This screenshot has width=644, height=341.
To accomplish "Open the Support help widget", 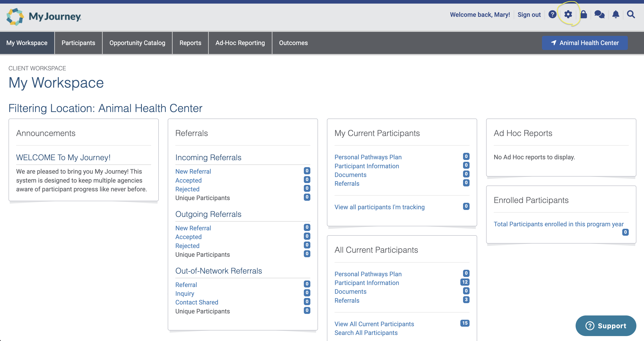I will 605,326.
